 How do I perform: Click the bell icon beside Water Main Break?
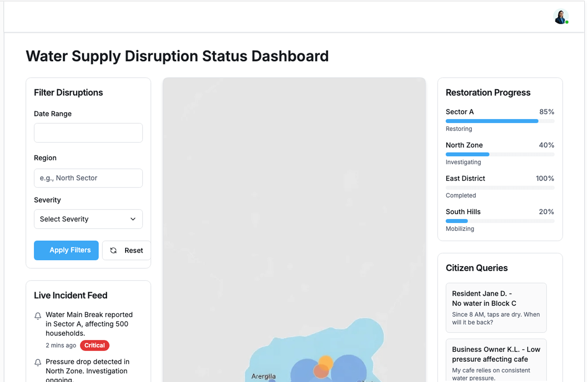tap(38, 316)
